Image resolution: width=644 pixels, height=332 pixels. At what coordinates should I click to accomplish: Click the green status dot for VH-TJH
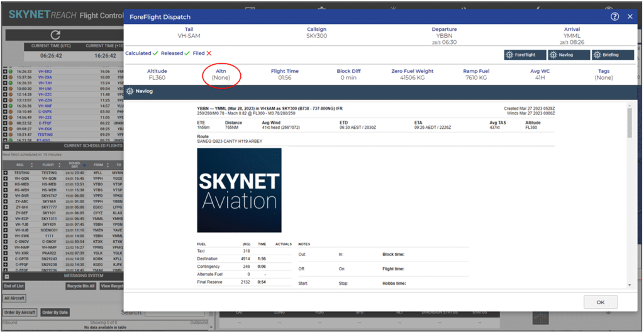(11, 82)
